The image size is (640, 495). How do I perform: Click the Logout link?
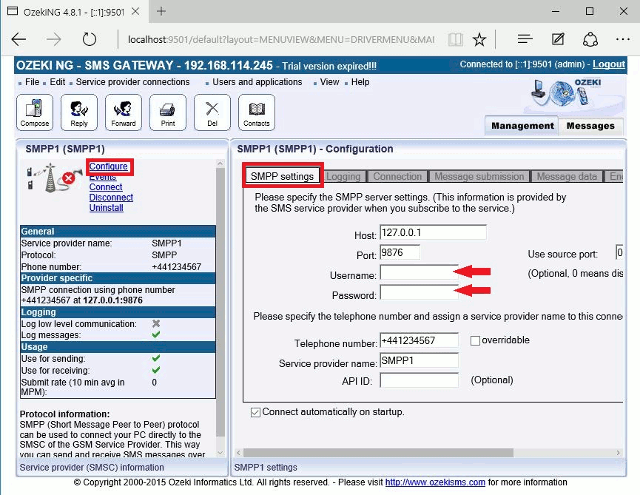click(x=609, y=64)
